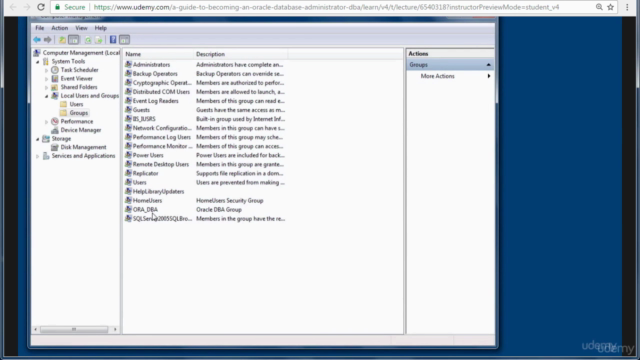
Task: Select the Performance Log Users group row
Action: (205, 137)
